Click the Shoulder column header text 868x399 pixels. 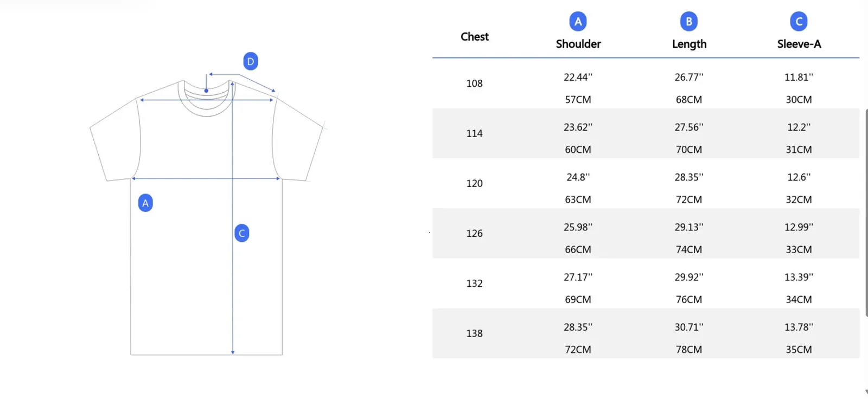pyautogui.click(x=578, y=44)
